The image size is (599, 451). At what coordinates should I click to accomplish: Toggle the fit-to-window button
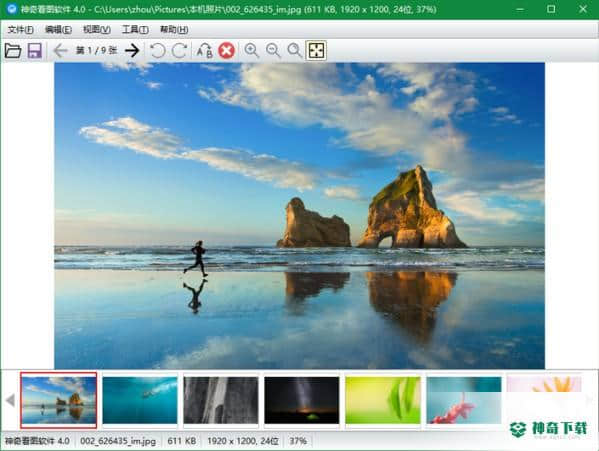[x=316, y=50]
